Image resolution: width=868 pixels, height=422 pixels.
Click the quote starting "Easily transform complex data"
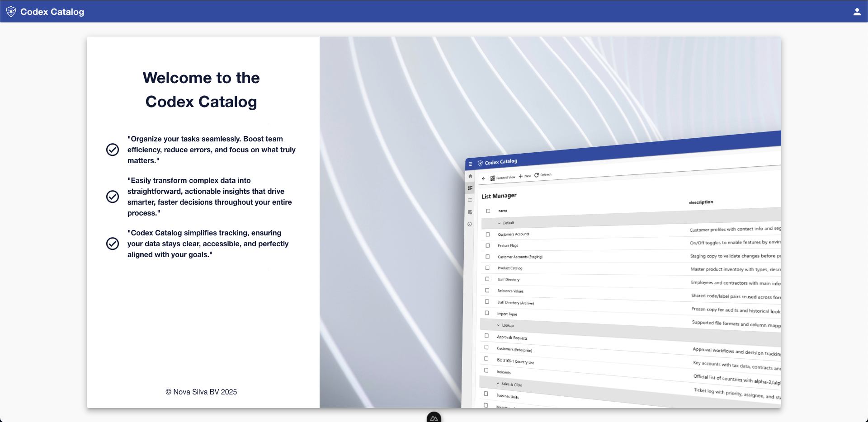point(210,197)
